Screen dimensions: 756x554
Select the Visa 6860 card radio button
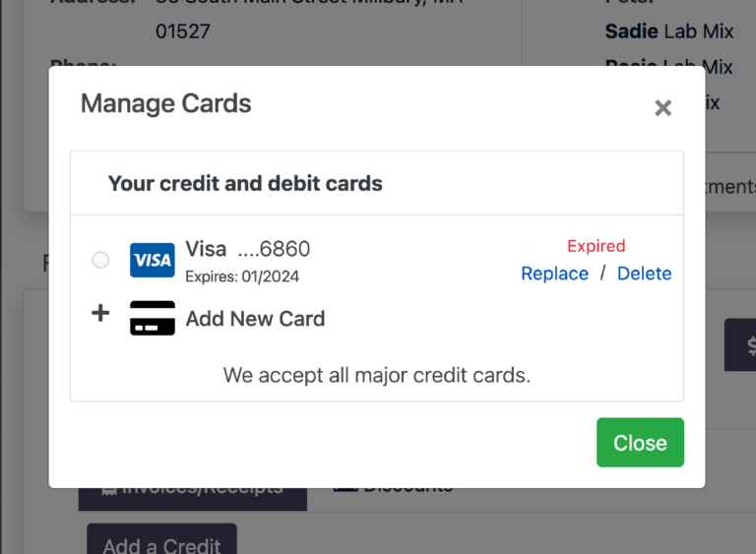pos(100,260)
